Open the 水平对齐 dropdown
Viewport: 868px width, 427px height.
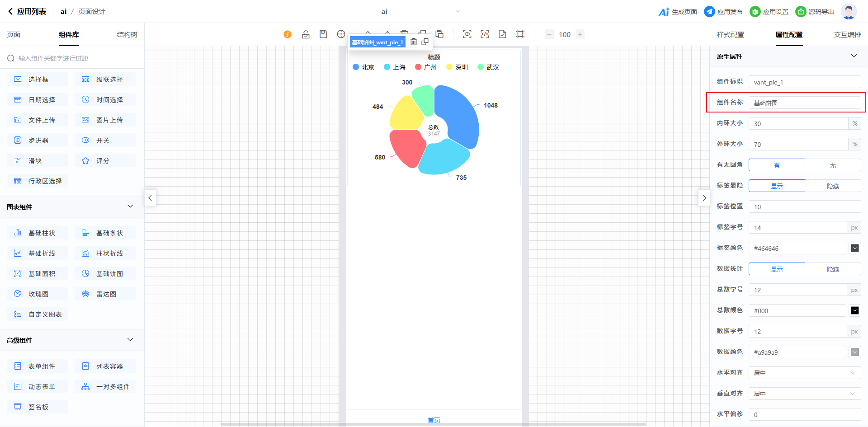coord(805,373)
